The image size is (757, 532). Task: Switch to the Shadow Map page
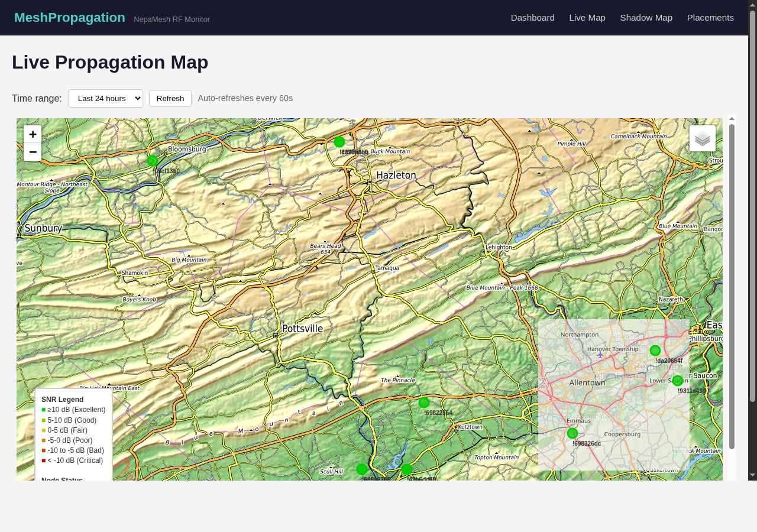[646, 17]
